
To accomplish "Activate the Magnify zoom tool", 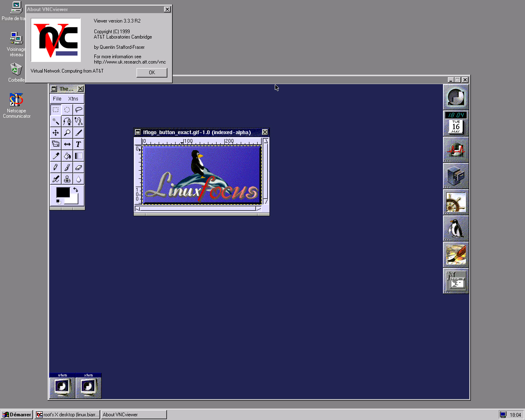I will tap(67, 133).
